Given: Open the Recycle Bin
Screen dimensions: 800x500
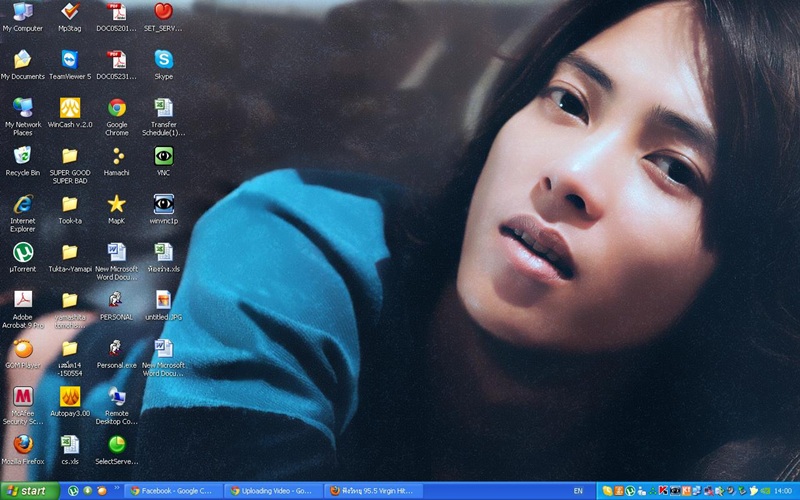Looking at the screenshot, I should [x=23, y=161].
